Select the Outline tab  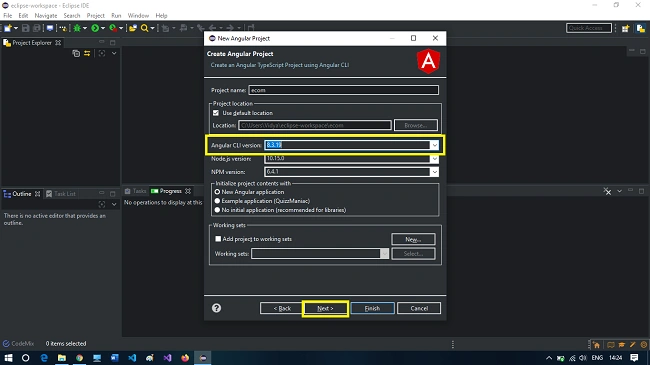[x=22, y=194]
